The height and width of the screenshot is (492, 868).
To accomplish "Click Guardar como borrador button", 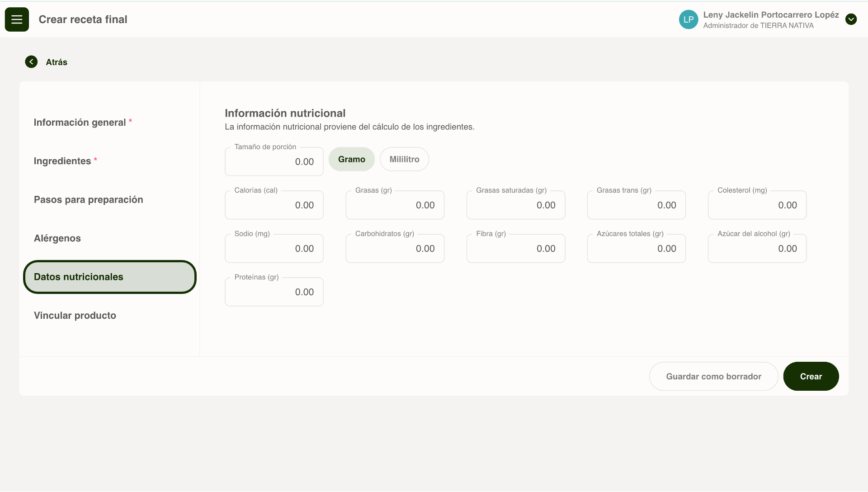I will point(713,376).
